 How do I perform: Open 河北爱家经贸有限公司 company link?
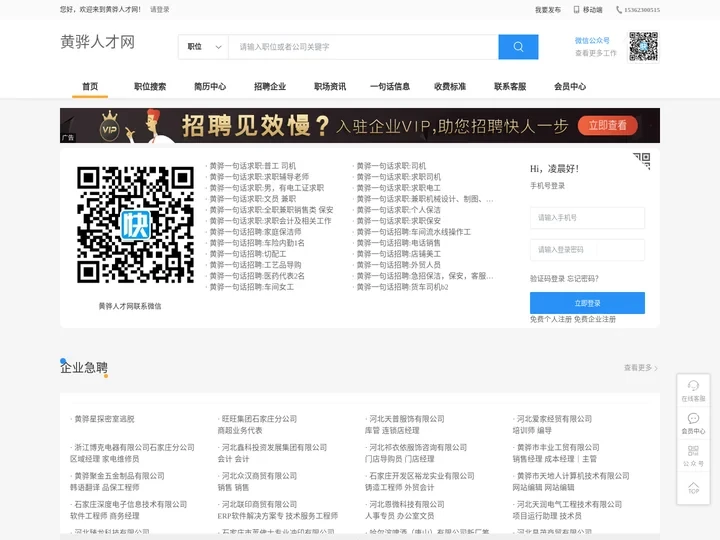(554, 419)
